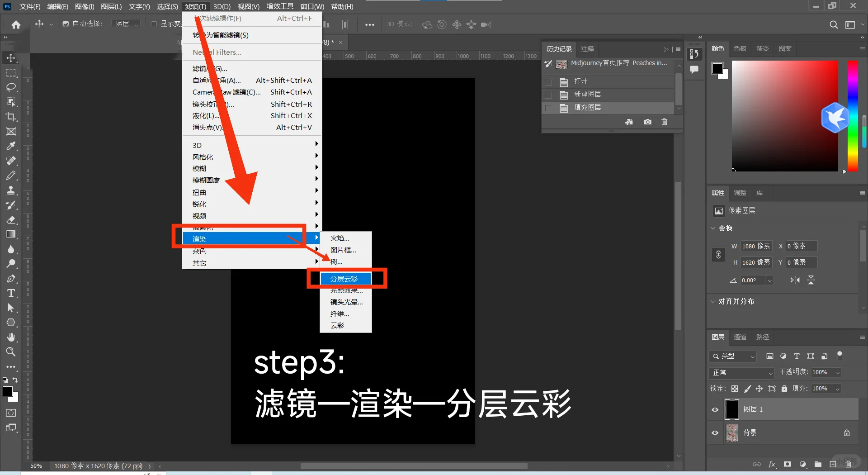Viewport: 868px width, 475px height.
Task: Adjust the hue slider in color panel
Action: pyautogui.click(x=853, y=116)
